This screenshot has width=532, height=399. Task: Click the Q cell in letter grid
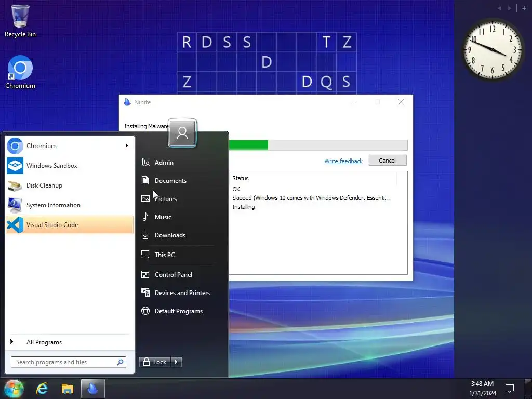[x=326, y=82]
